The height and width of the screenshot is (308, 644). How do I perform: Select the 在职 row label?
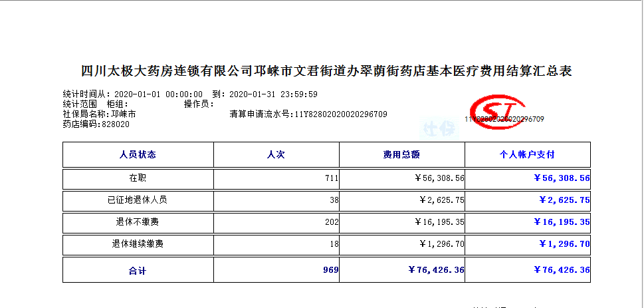[x=138, y=178]
